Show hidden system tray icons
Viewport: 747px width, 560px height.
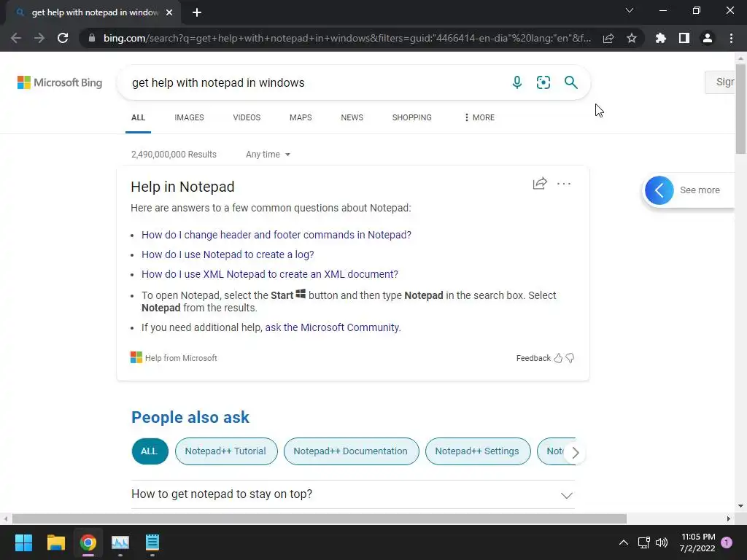(623, 542)
